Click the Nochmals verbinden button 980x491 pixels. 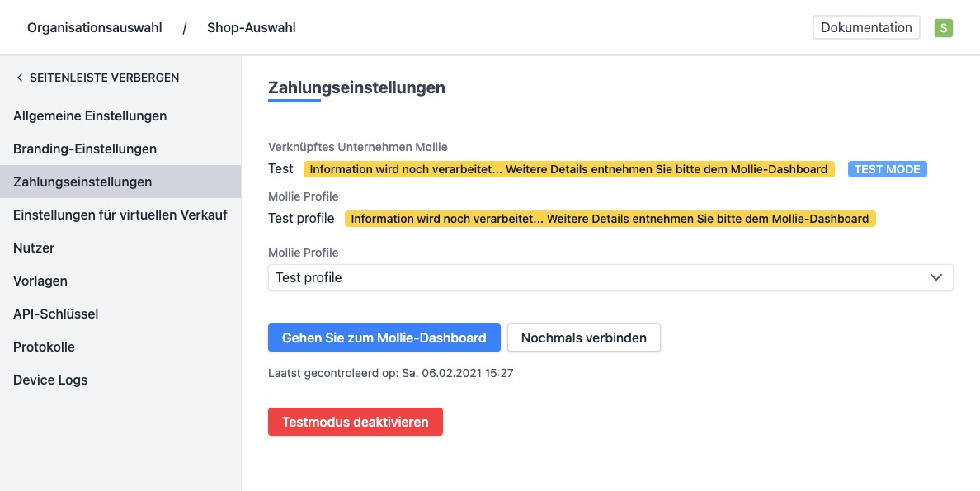pyautogui.click(x=583, y=338)
